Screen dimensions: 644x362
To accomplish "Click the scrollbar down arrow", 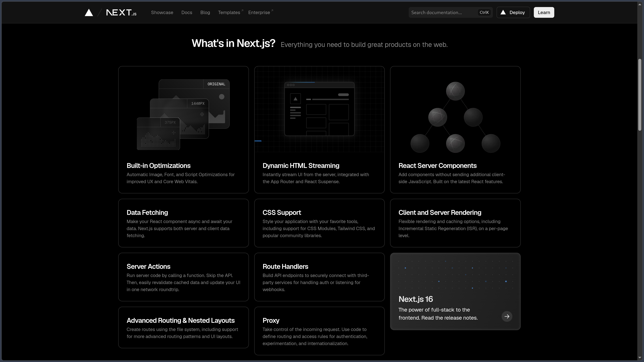I will click(640, 358).
